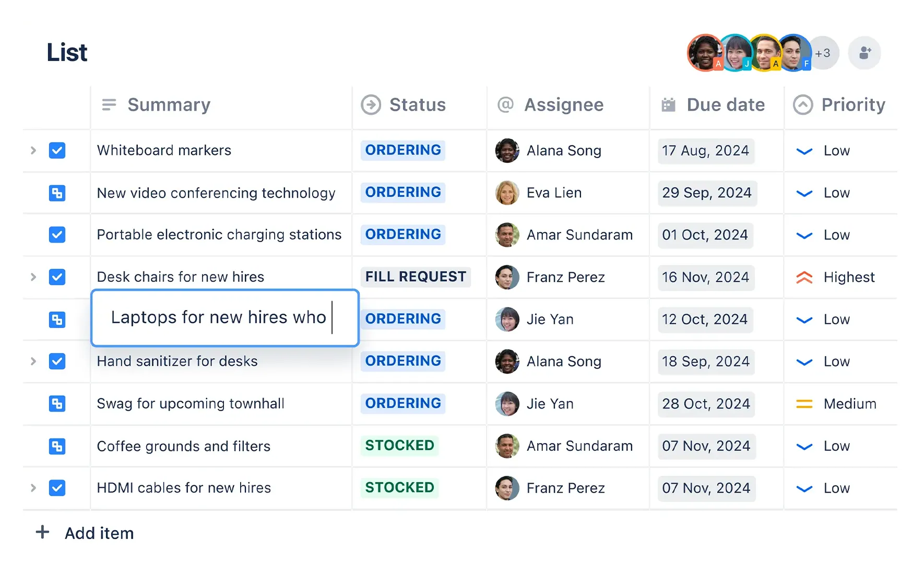Click the Highest priority icon for Desk chairs
This screenshot has width=924, height=562.
(x=804, y=277)
